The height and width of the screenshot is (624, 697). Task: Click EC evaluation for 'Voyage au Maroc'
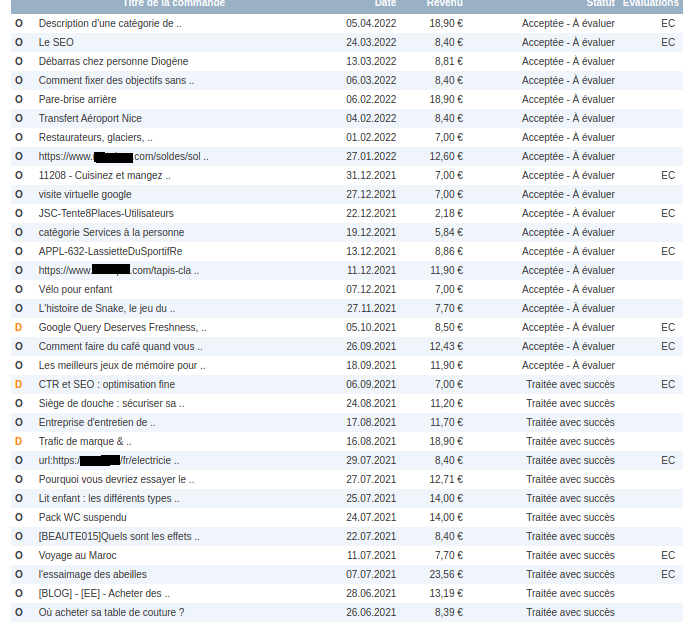click(668, 556)
